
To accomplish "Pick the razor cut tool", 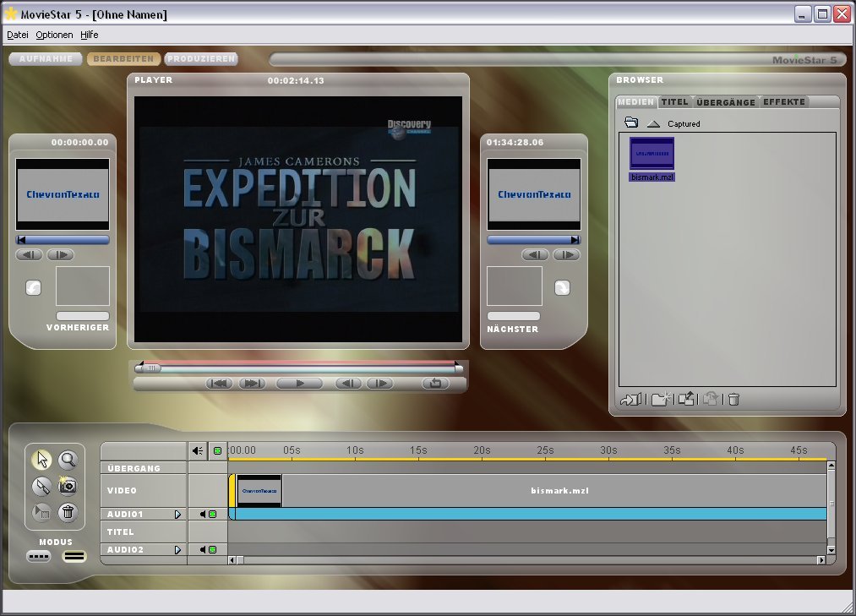I will [41, 486].
